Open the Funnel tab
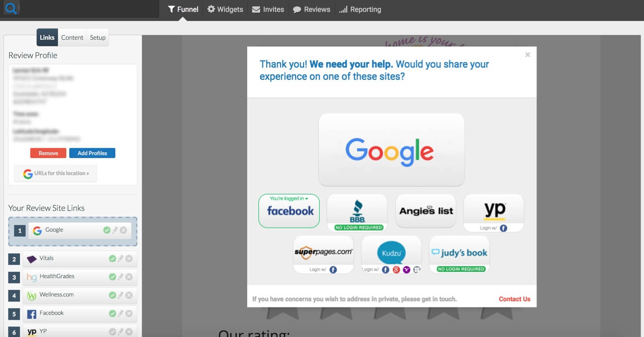The image size is (644, 337). coord(183,9)
